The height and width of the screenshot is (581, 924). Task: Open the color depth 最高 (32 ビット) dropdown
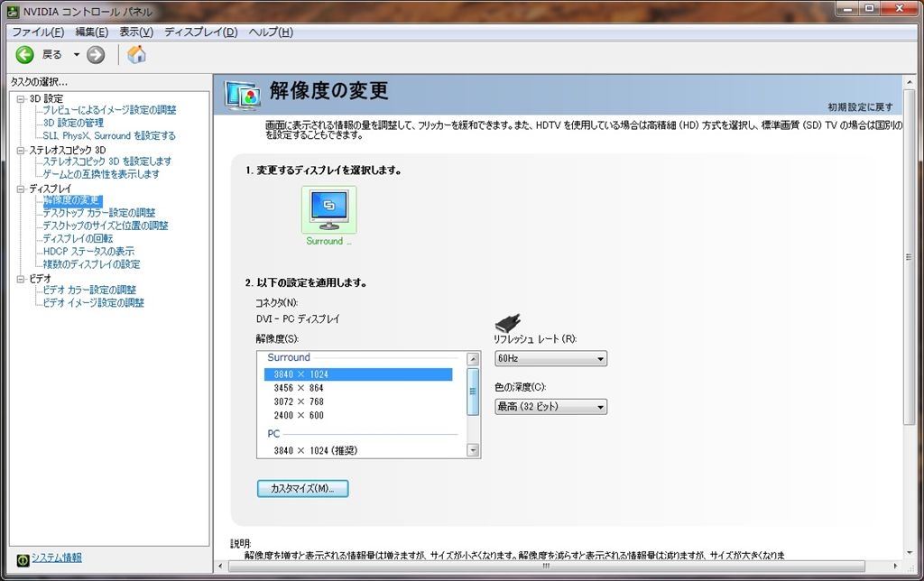(x=550, y=407)
